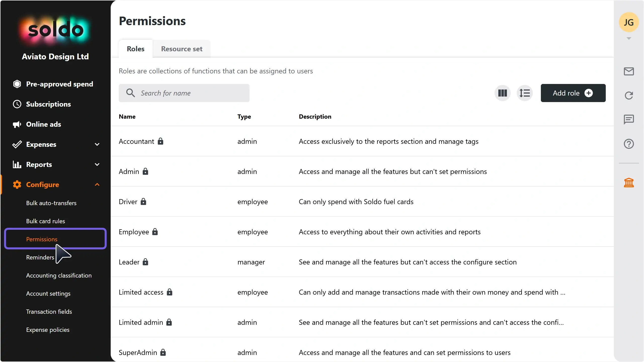
Task: Open Expense policies in sidebar
Action: point(48,330)
